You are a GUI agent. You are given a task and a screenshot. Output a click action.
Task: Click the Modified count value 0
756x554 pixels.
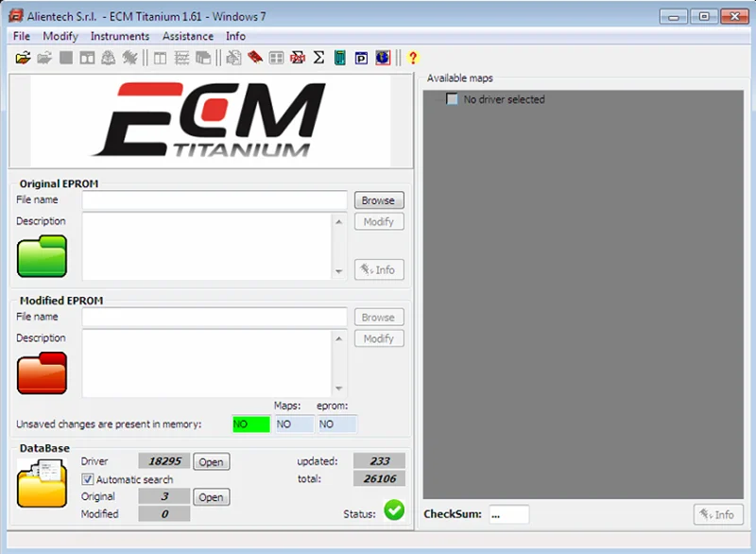coord(164,514)
